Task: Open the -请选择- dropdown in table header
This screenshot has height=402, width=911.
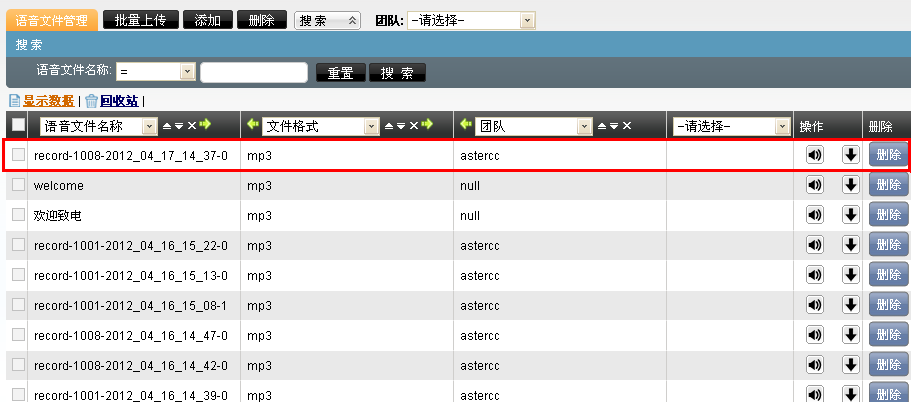Action: [x=732, y=126]
